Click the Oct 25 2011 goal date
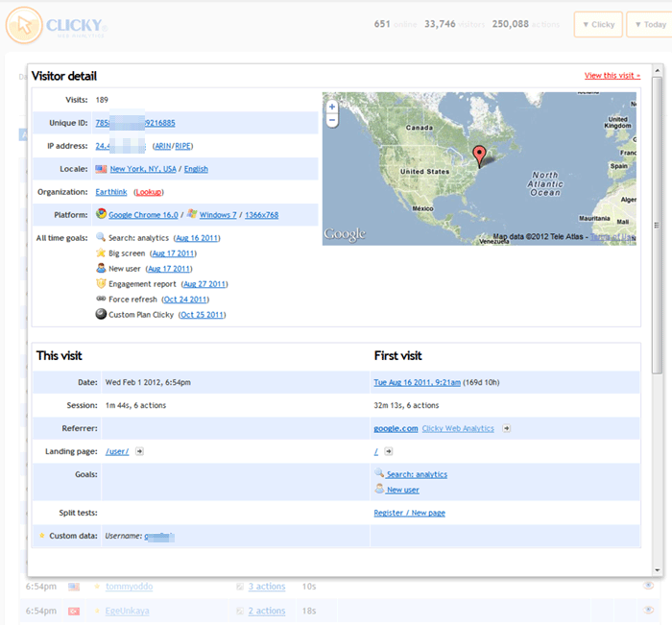 tap(201, 315)
